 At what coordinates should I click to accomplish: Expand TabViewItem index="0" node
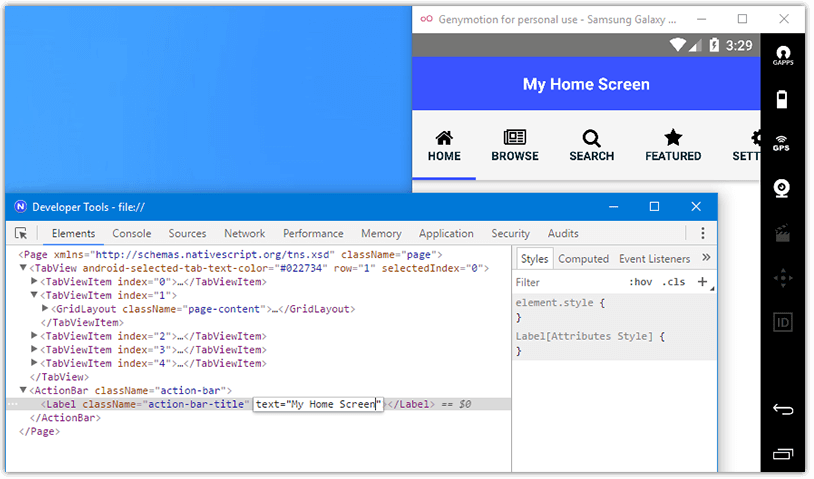(x=34, y=281)
